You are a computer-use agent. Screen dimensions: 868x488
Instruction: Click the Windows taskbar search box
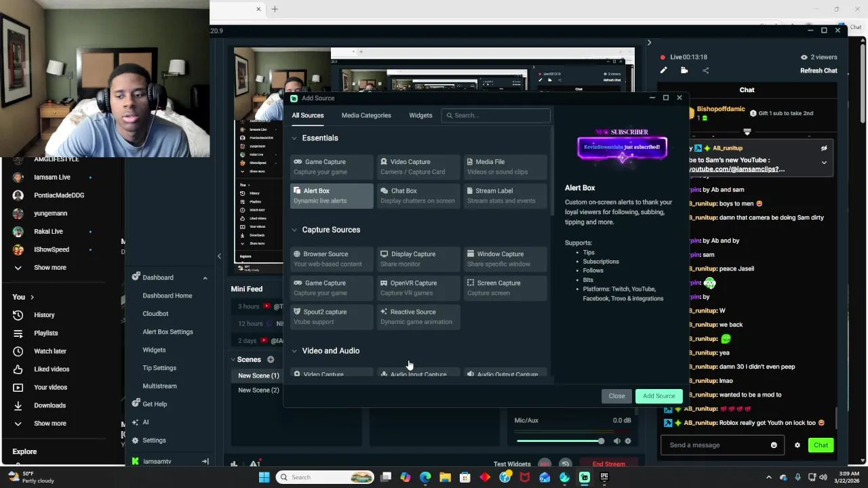tap(326, 477)
